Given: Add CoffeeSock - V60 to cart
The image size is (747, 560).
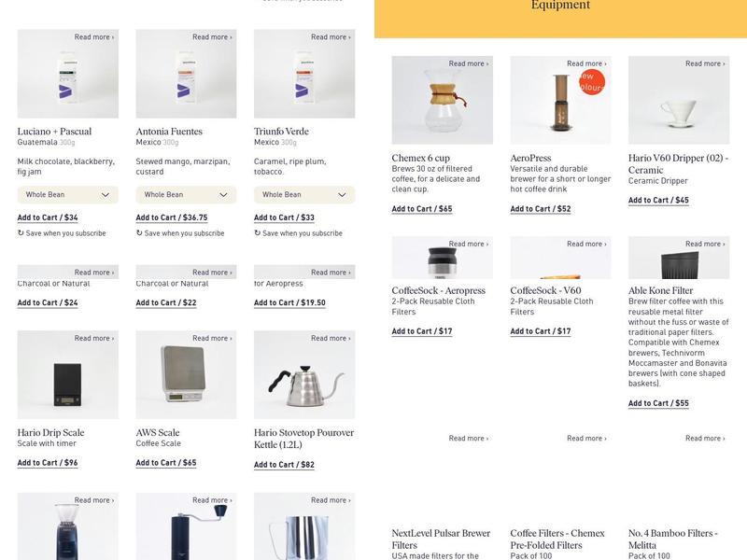Looking at the screenshot, I should pyautogui.click(x=541, y=331).
